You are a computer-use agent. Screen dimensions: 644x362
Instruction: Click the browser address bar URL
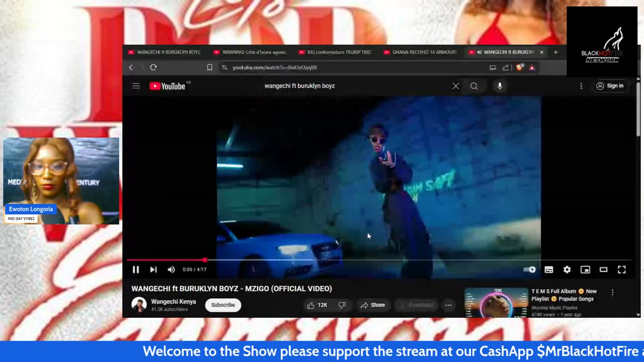(275, 67)
